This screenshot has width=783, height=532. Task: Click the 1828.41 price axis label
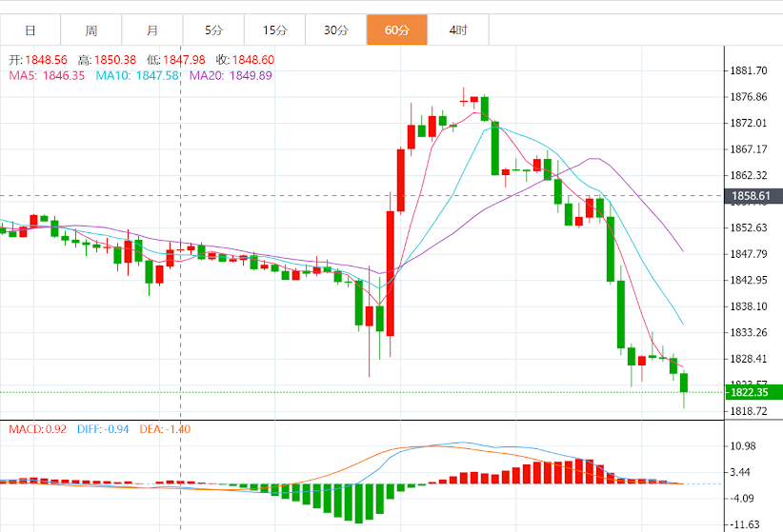point(749,359)
